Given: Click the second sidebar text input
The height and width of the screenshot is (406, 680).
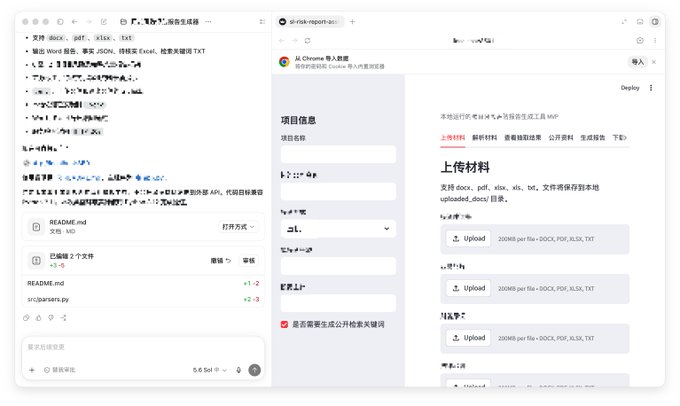Looking at the screenshot, I should (338, 191).
